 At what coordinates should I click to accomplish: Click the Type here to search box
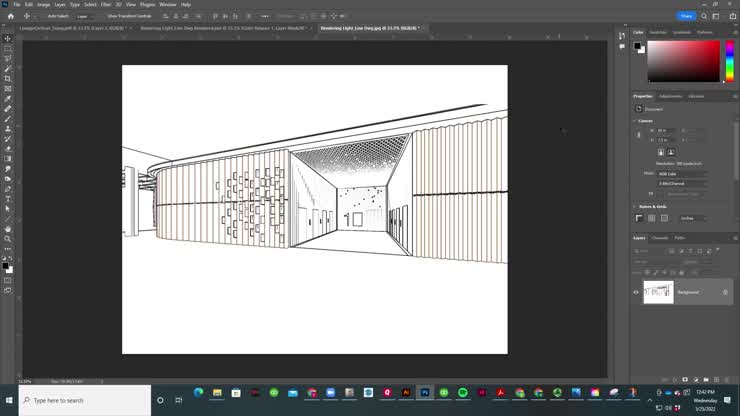click(x=85, y=400)
